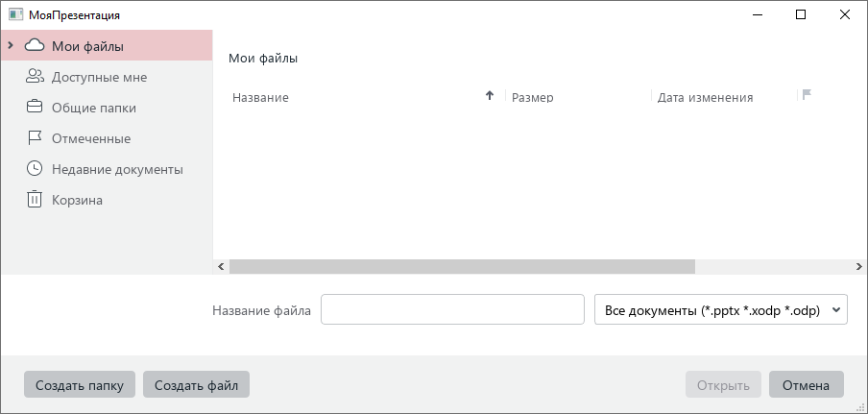Click the flag column header icon
The height and width of the screenshot is (414, 868).
807,94
